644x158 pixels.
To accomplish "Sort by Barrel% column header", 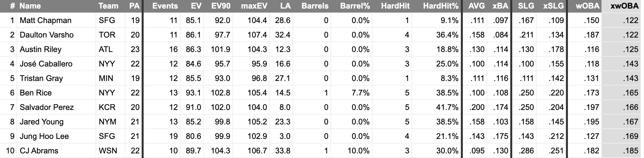I will (x=355, y=6).
